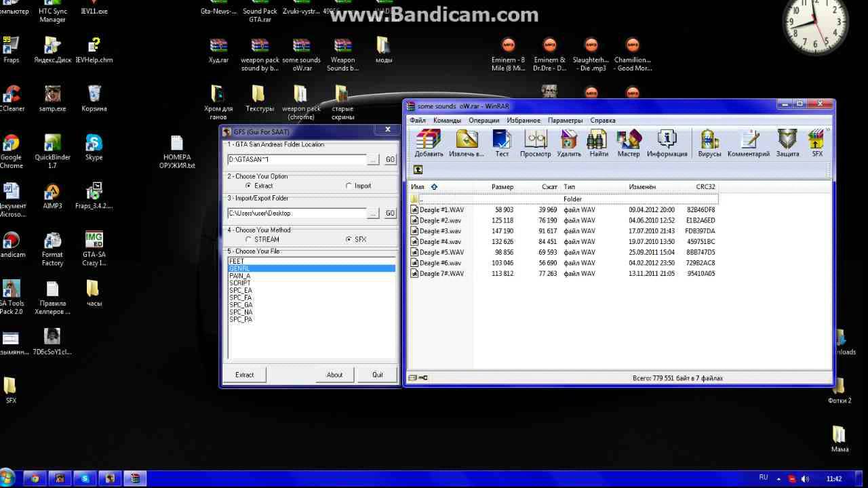Open the моды folder on desktop
Image resolution: width=868 pixels, height=488 pixels.
tap(384, 49)
